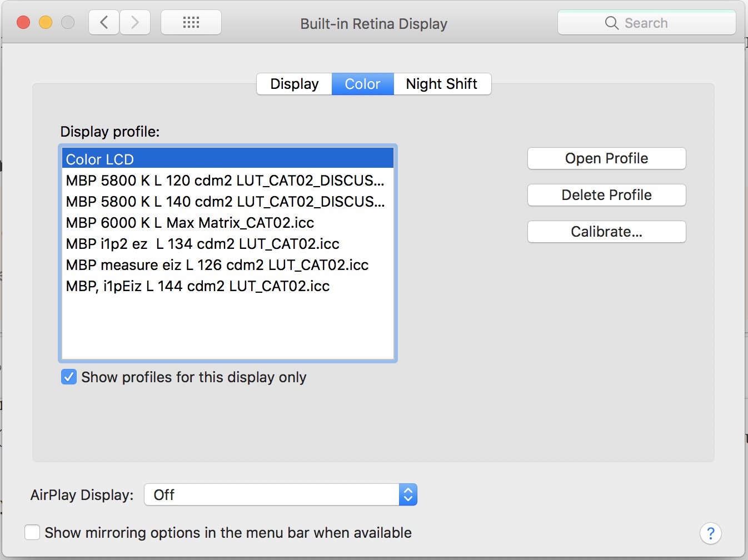Click the Open Profile button

pos(606,158)
